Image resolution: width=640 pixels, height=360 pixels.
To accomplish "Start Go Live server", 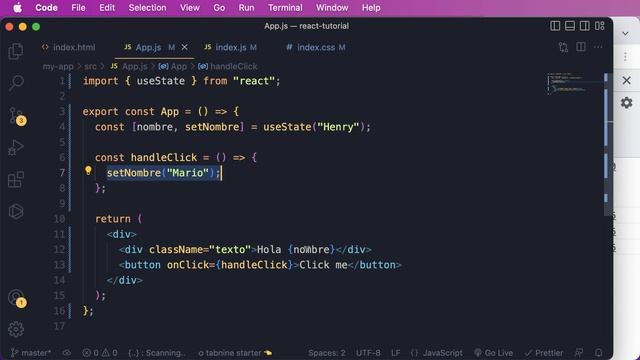I will tap(493, 353).
